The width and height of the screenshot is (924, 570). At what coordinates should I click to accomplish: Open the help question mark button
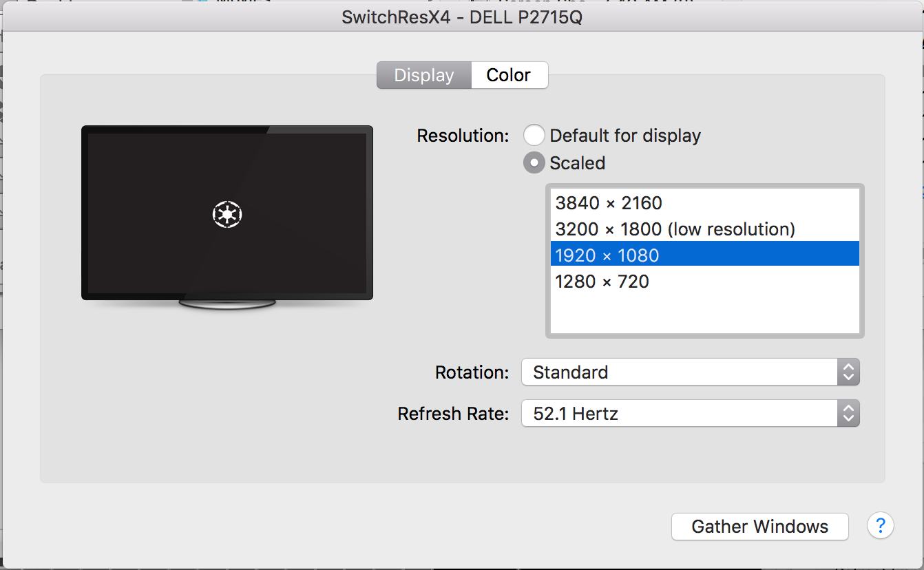point(881,527)
